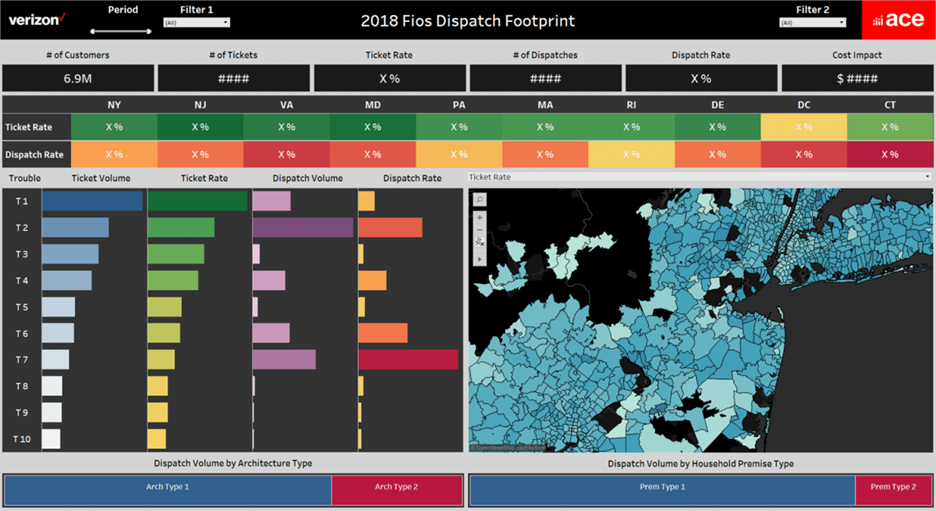Viewport: 936px width, 511px height.
Task: Select the T6 Ticket Rate bar
Action: [x=164, y=333]
